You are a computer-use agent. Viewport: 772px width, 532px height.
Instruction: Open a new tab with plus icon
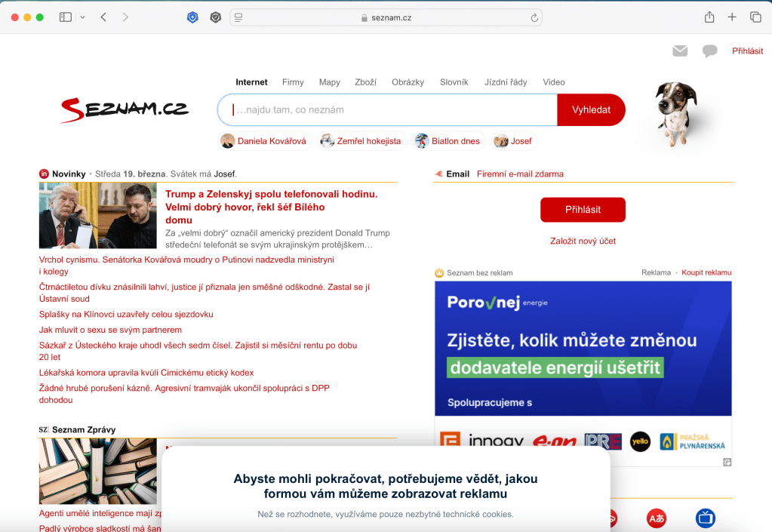[x=732, y=17]
